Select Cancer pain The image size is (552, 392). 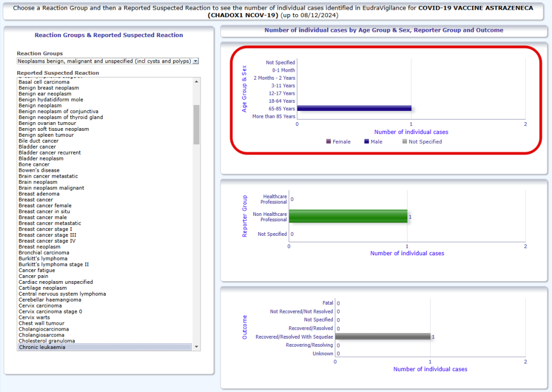33,276
